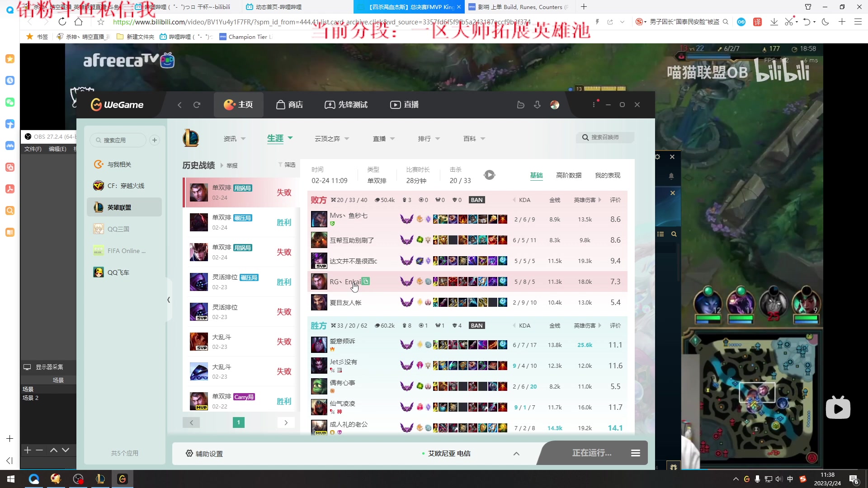Click add application plus button

[x=155, y=140]
